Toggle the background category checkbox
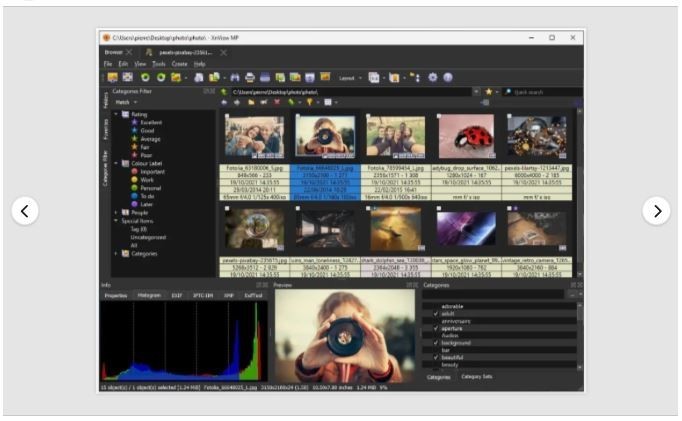 point(436,343)
